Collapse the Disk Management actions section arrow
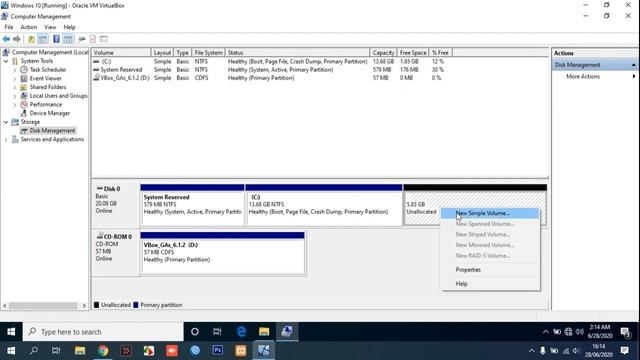640x360 pixels. (x=633, y=65)
